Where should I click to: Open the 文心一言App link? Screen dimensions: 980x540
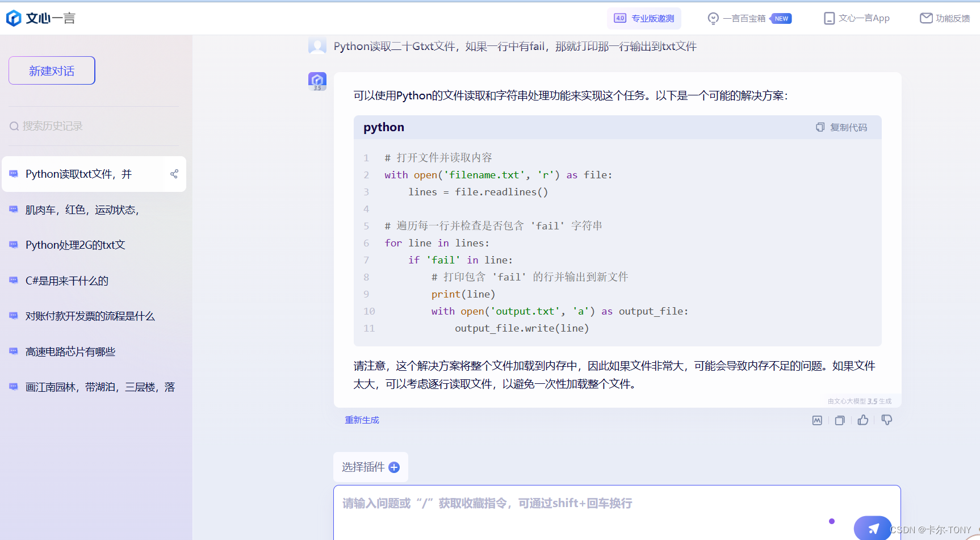pyautogui.click(x=857, y=18)
